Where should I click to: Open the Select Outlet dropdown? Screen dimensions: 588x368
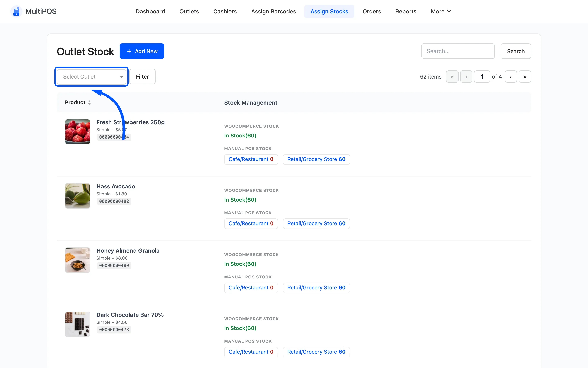coord(91,77)
